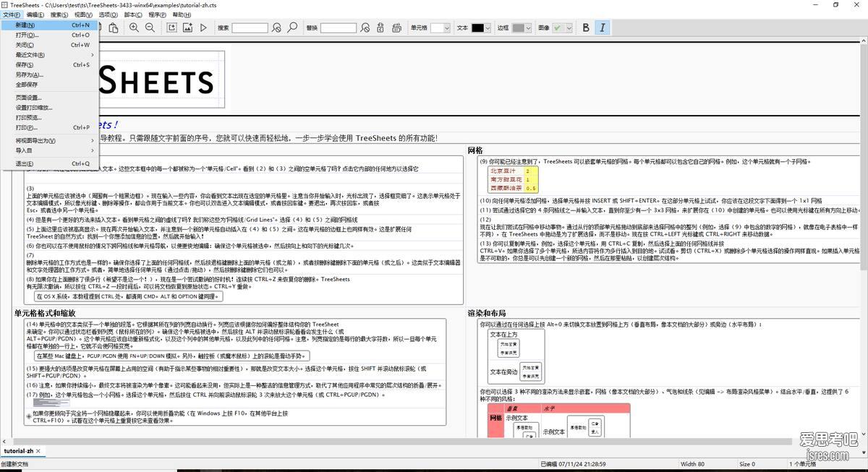Click the Size 0 status bar entry

click(747, 464)
